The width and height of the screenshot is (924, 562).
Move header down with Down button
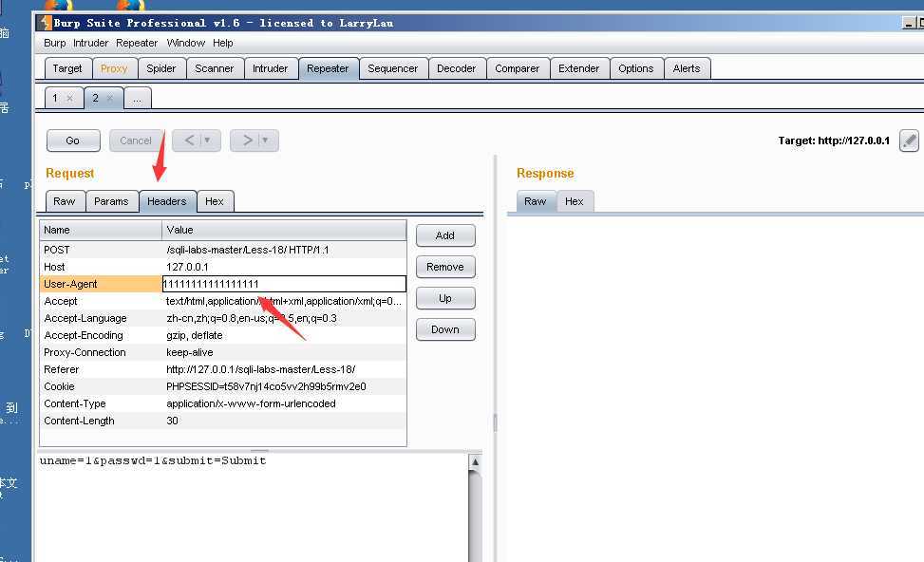click(x=445, y=329)
